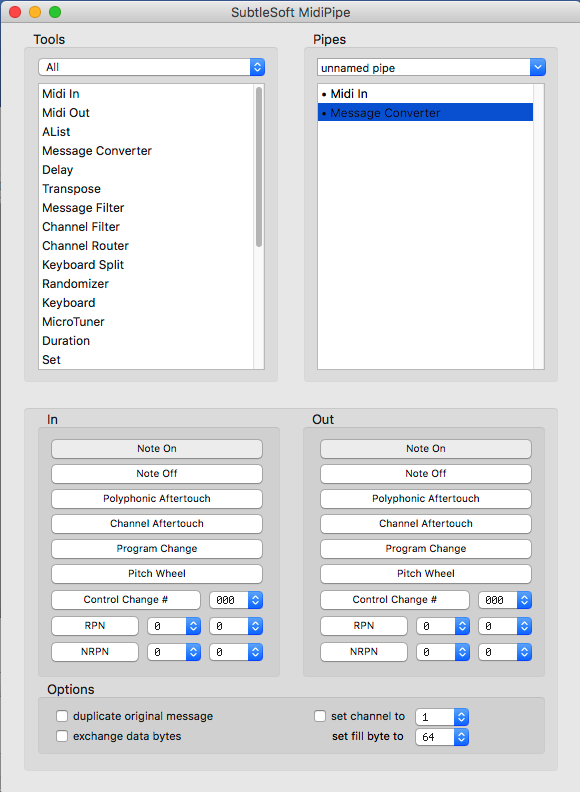The width and height of the screenshot is (580, 792).
Task: Open the In Control Change number dropdown
Action: (236, 600)
